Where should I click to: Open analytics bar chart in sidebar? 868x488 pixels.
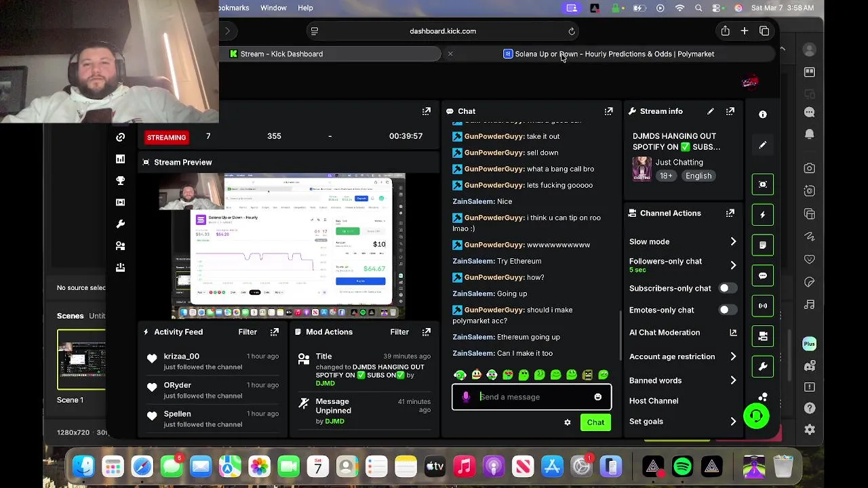coord(120,159)
